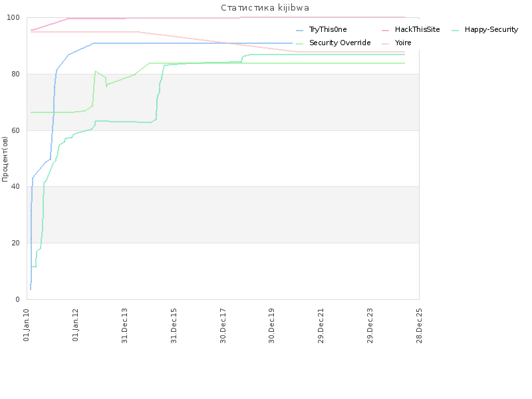Click the pink HackThisSite legend color marker
Screen dimensions: 532x399
tap(386, 31)
